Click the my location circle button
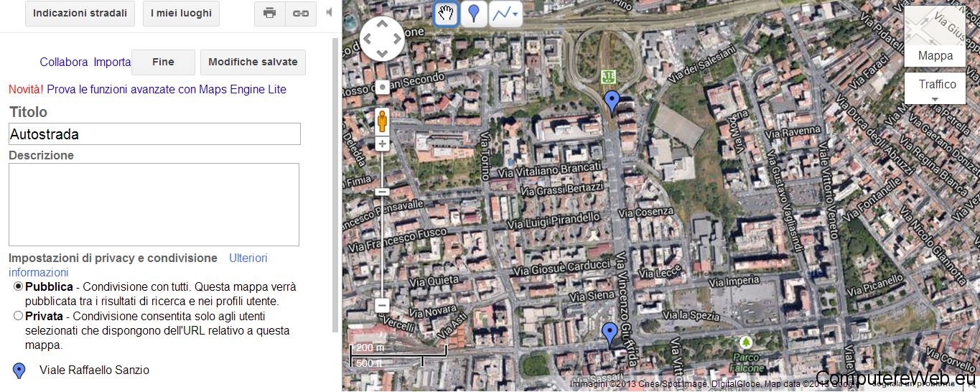The width and height of the screenshot is (980, 392). [382, 88]
